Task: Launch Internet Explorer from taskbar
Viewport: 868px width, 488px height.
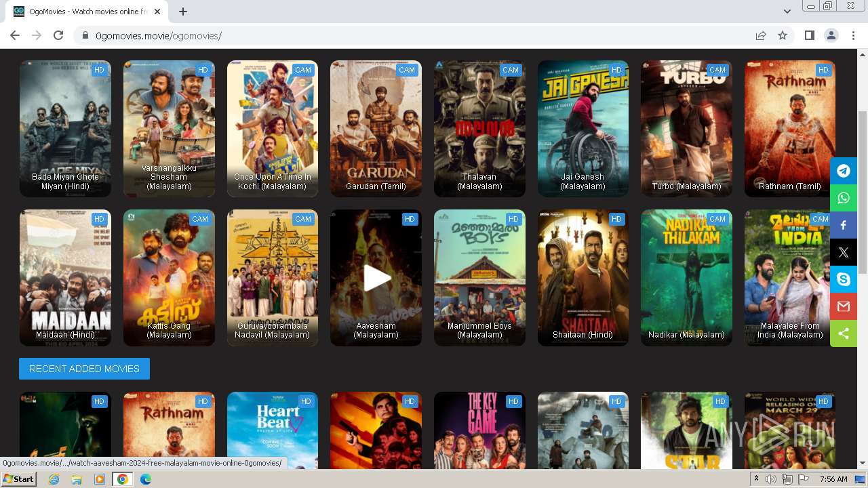Action: [54, 479]
